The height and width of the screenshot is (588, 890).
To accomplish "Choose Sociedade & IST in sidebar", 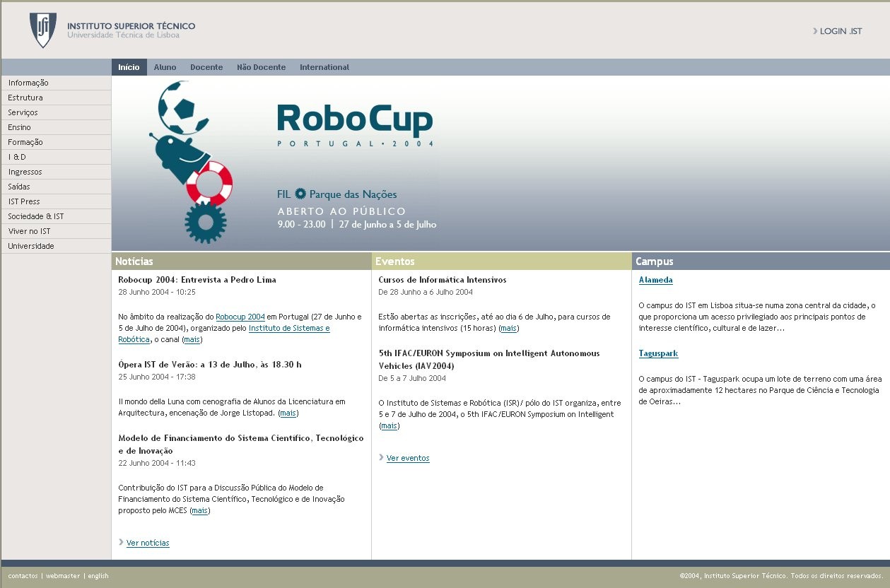I will [x=56, y=216].
